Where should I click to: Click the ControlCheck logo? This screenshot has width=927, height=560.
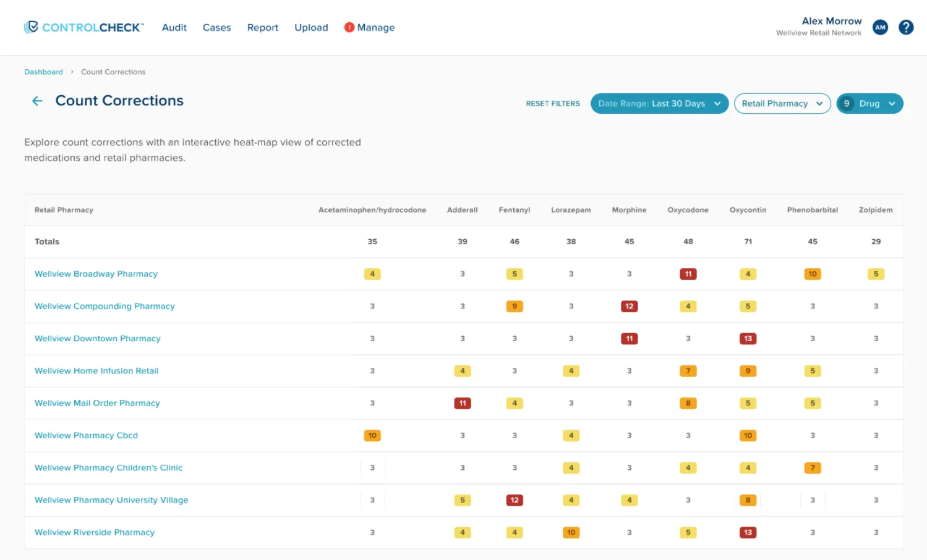coord(84,27)
